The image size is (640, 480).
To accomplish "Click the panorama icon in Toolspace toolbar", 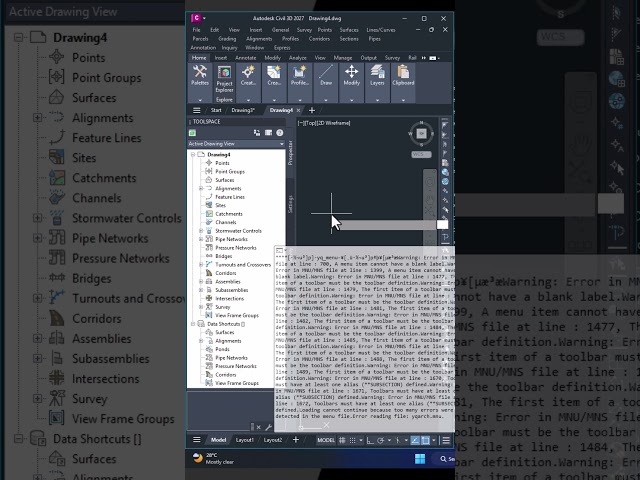I will point(268,133).
